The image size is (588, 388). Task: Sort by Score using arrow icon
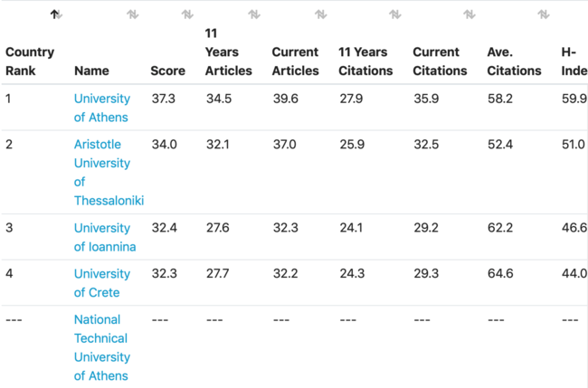[x=187, y=14]
